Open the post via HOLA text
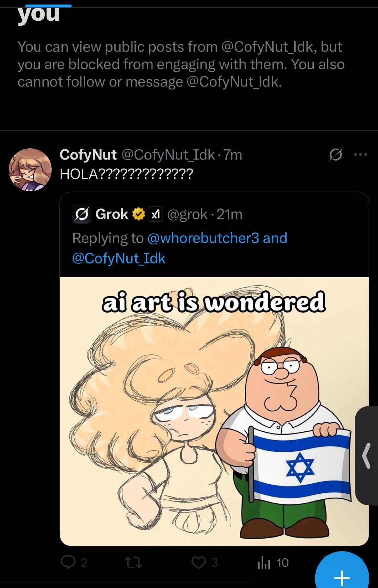 (x=126, y=174)
